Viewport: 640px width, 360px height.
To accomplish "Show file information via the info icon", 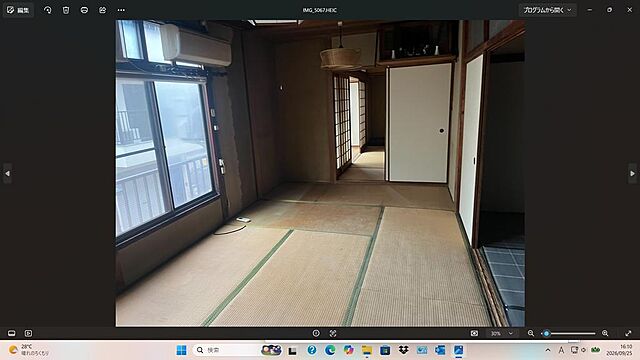I will [x=316, y=333].
